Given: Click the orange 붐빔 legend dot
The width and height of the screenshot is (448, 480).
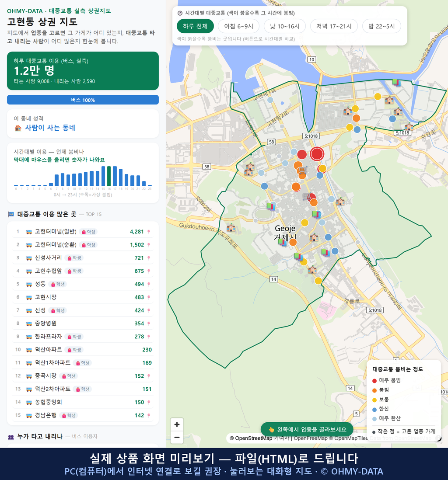Looking at the screenshot, I should 374,390.
